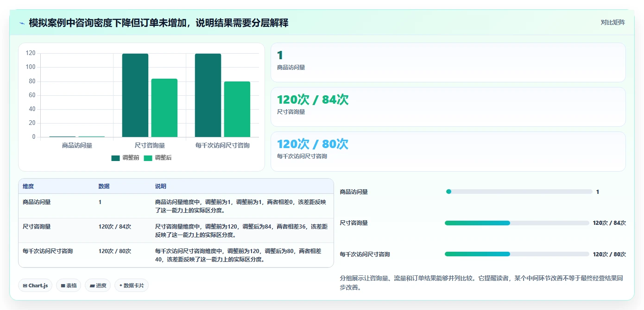Click the description mentioning 两者相差0
The image size is (644, 310).
(241, 206)
